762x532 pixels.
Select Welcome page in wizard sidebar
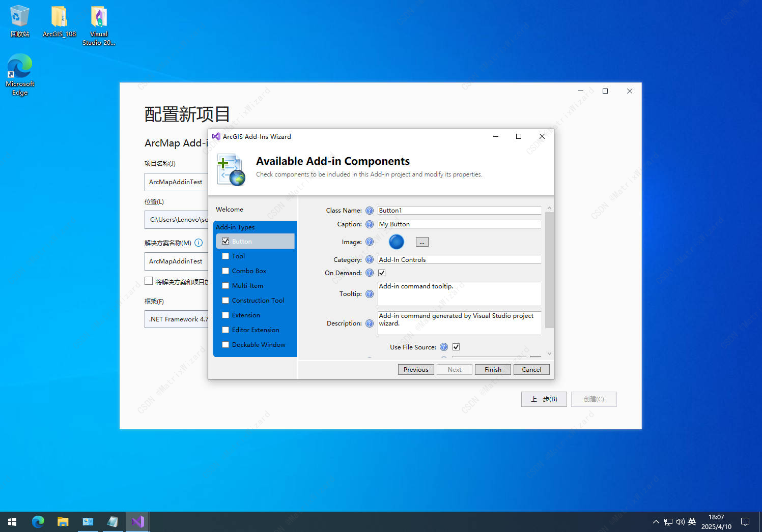pos(230,210)
